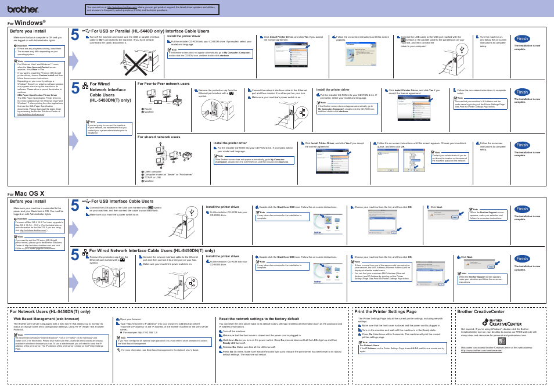Screen dimensions: 554x392
Task: Open the brother.com/creativecenter link
Action: (x=481, y=351)
